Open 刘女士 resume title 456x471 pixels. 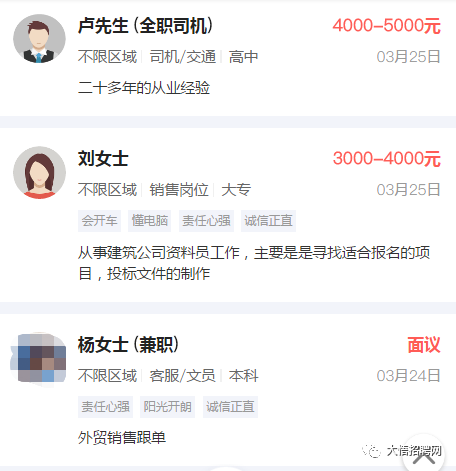click(103, 158)
